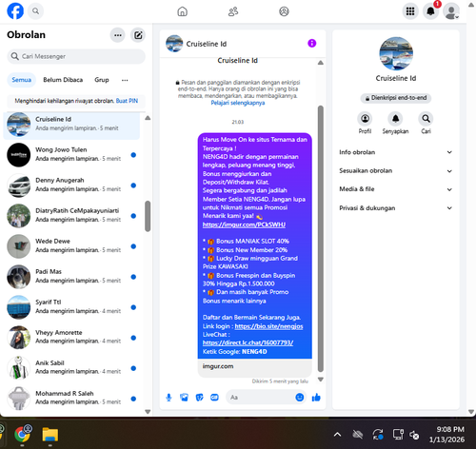Send a thumbs-up like
Viewport: 476px width, 449px height.
(316, 398)
